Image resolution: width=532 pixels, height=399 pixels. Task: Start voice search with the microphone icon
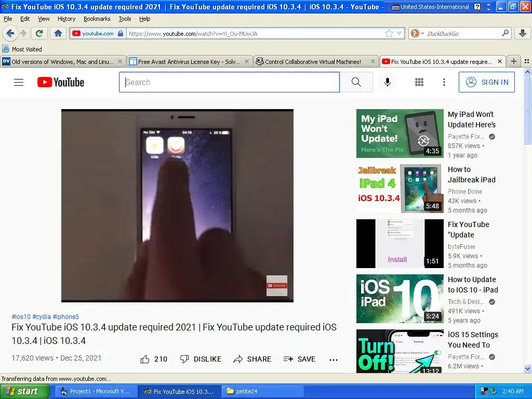(x=388, y=82)
